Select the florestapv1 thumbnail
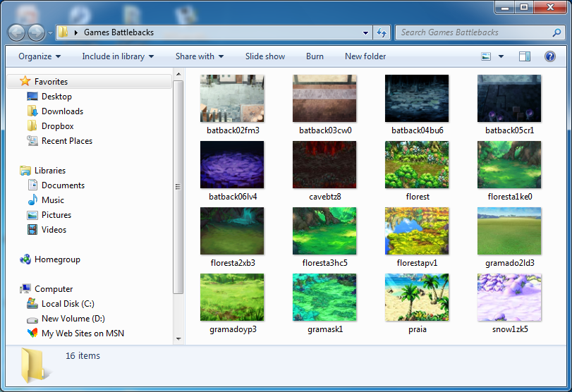Screen dimensions: 572x392 (x=417, y=231)
